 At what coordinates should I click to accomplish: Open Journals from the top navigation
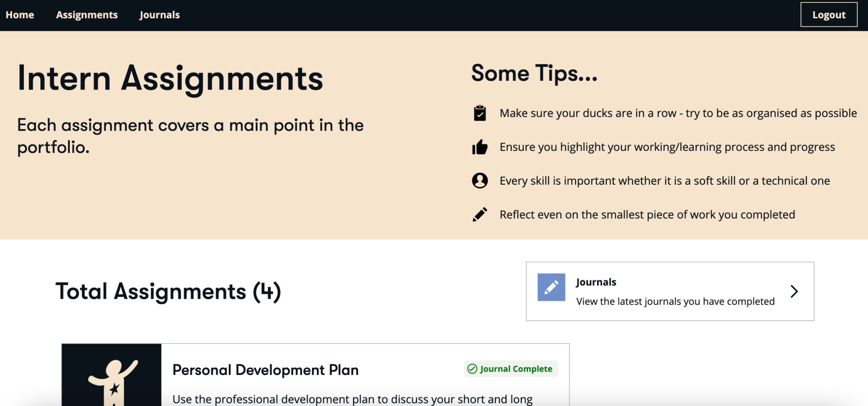click(x=160, y=15)
